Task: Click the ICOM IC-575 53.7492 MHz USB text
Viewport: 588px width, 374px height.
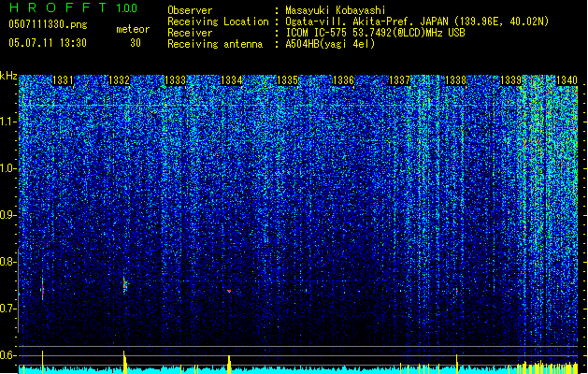Action: click(375, 33)
